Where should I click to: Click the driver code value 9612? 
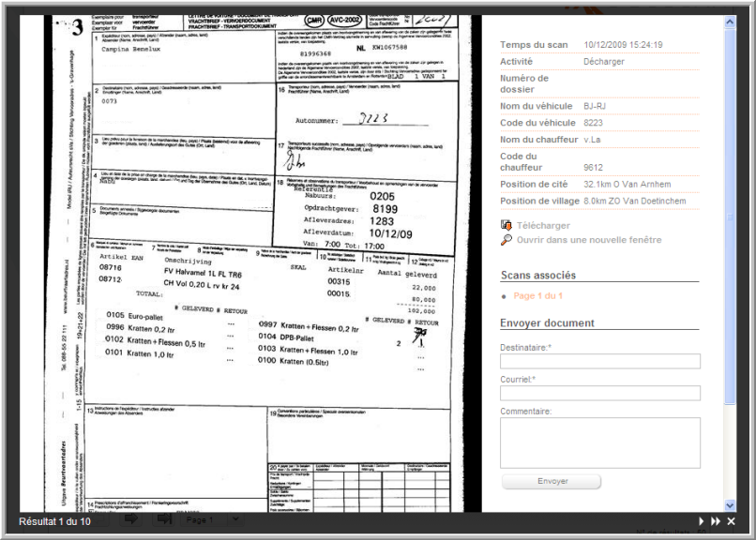click(593, 168)
